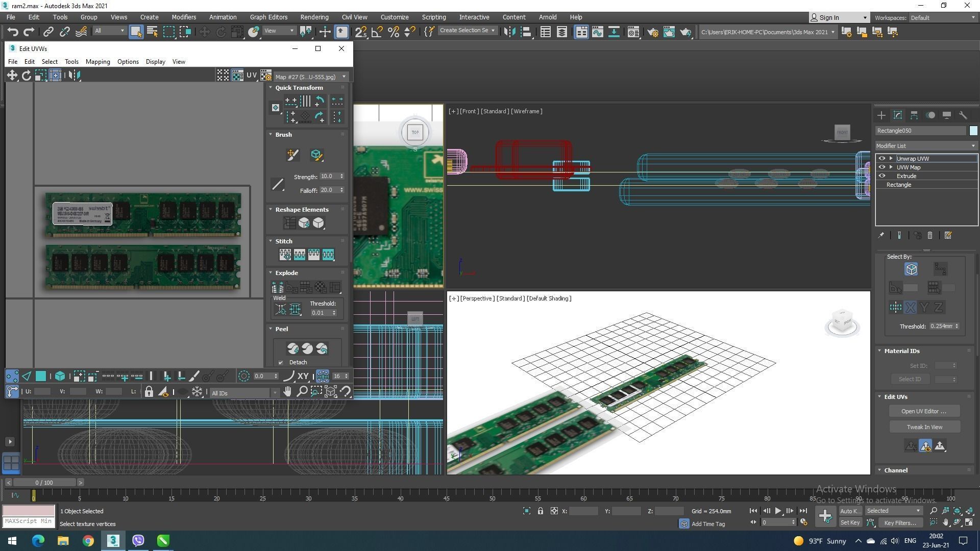Open the Graph Editors menu
Screen dimensions: 980x551
point(268,17)
